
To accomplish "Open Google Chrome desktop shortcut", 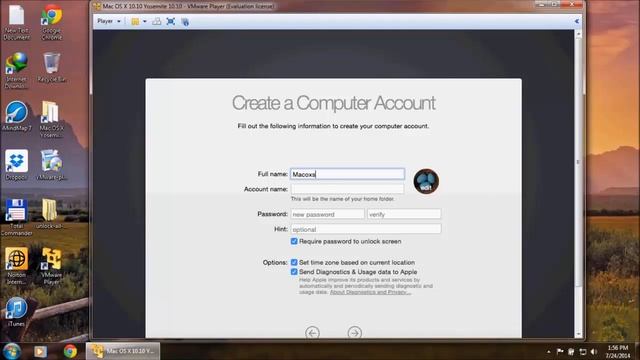I will (51, 22).
